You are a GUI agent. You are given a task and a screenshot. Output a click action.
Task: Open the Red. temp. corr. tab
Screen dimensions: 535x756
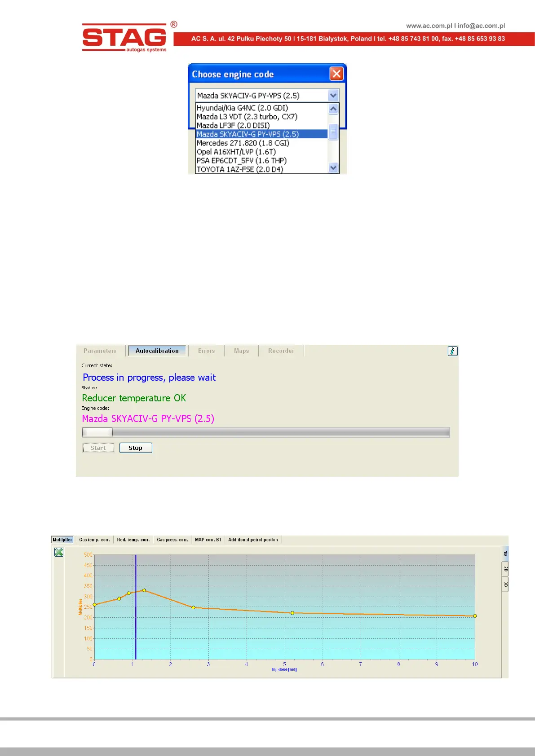133,540
